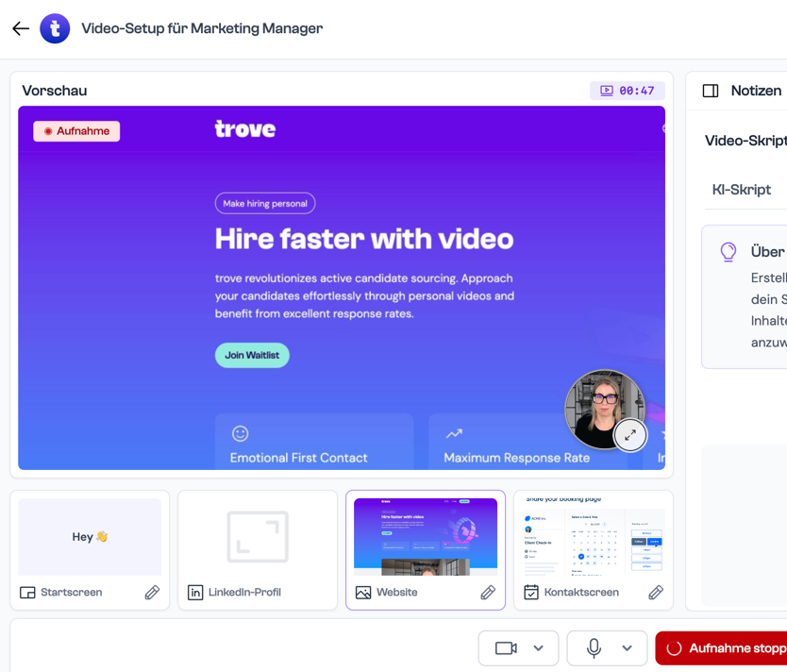Toggle the microphone button
The height and width of the screenshot is (672, 787).
tap(594, 647)
